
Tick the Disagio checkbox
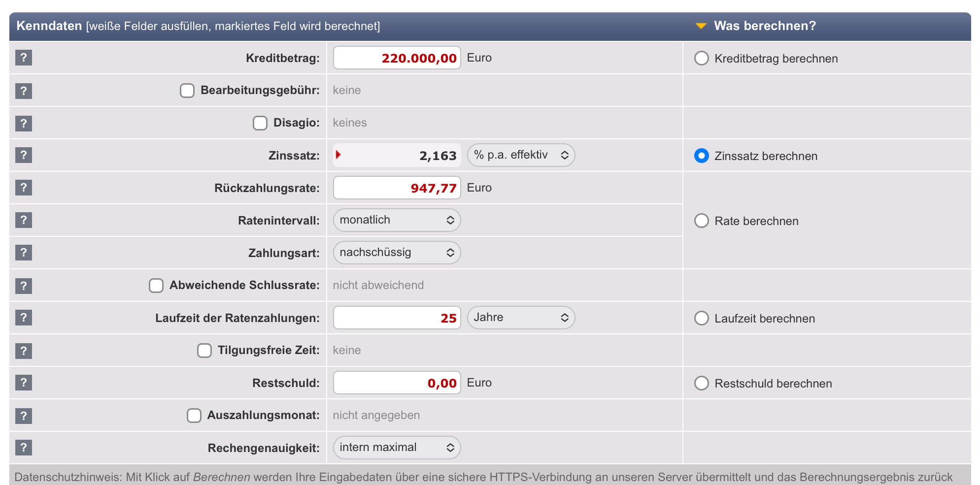coord(260,123)
